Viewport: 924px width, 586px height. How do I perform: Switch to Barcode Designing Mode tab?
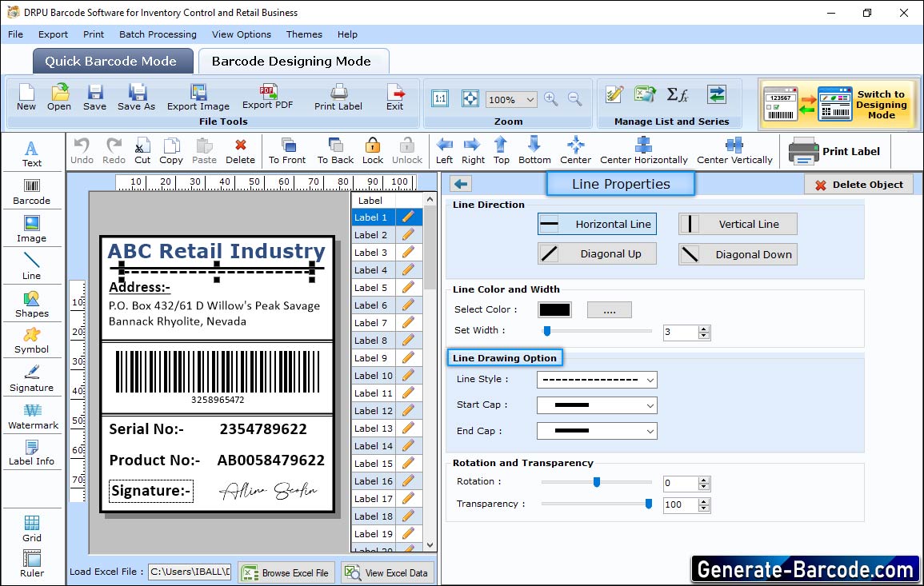click(x=293, y=62)
